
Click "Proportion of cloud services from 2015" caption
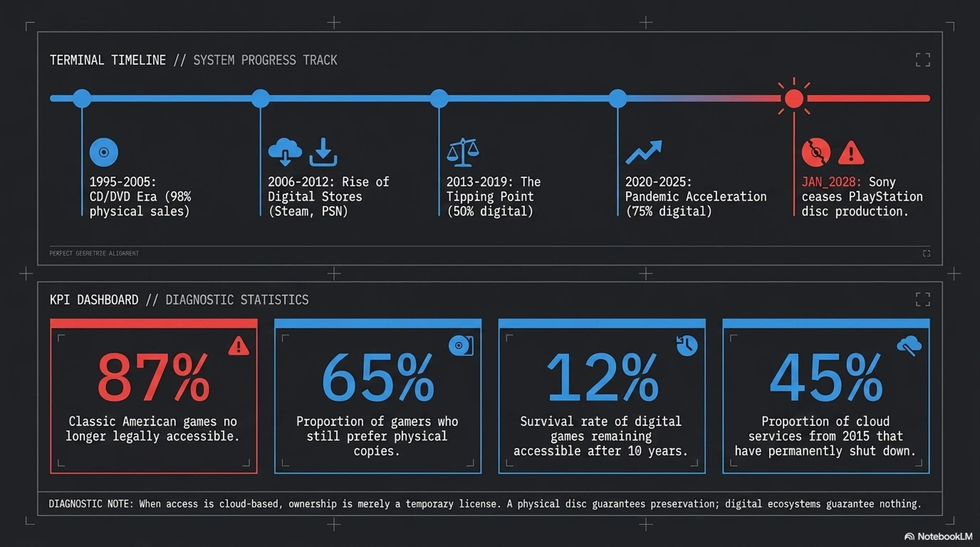click(825, 436)
